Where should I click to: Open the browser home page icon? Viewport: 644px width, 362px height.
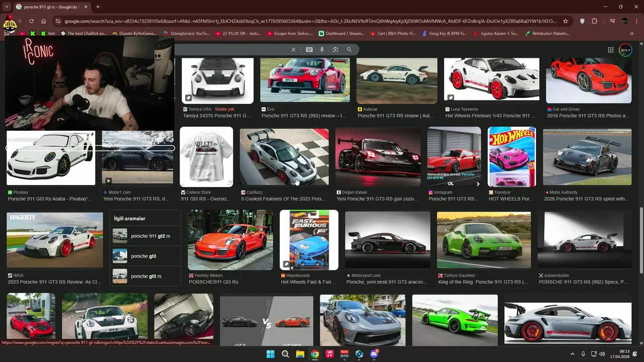44,21
